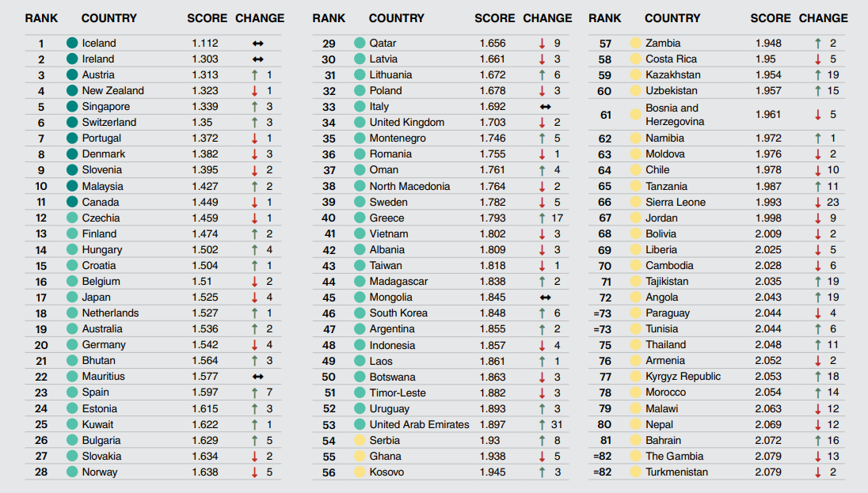Click the first table's COUNTRY header

click(x=109, y=18)
